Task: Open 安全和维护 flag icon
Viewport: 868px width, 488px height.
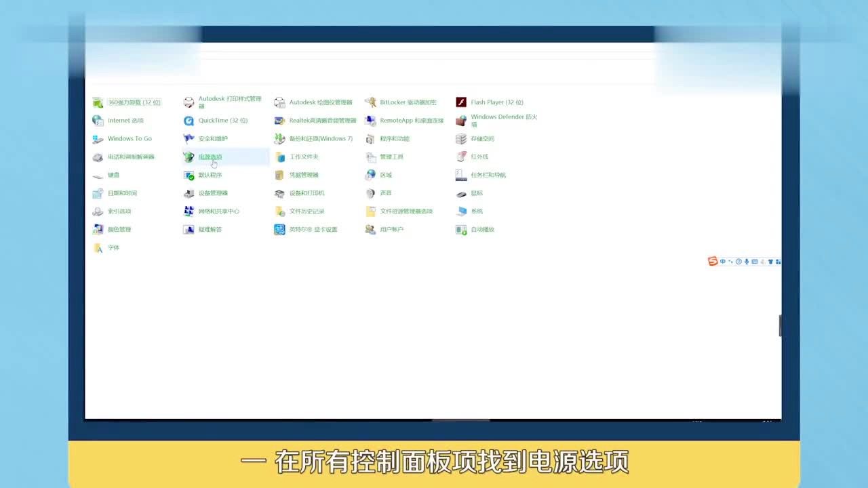Action: (189, 139)
